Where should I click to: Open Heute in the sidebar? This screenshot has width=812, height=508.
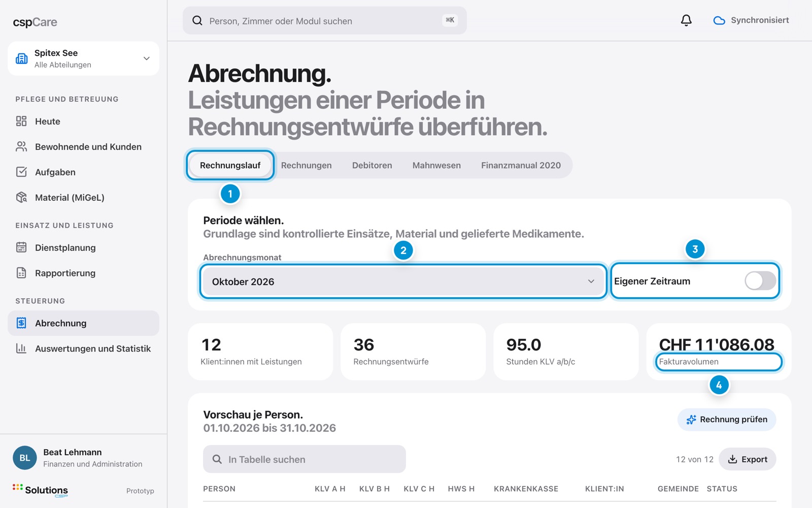pyautogui.click(x=83, y=121)
